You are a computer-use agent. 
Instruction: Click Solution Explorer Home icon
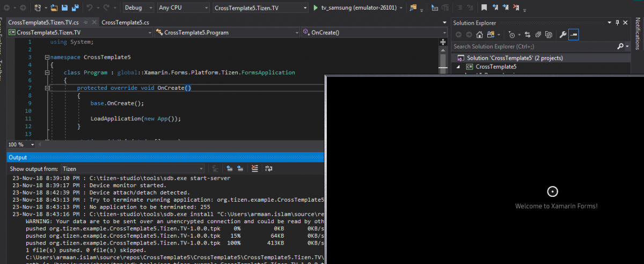479,35
